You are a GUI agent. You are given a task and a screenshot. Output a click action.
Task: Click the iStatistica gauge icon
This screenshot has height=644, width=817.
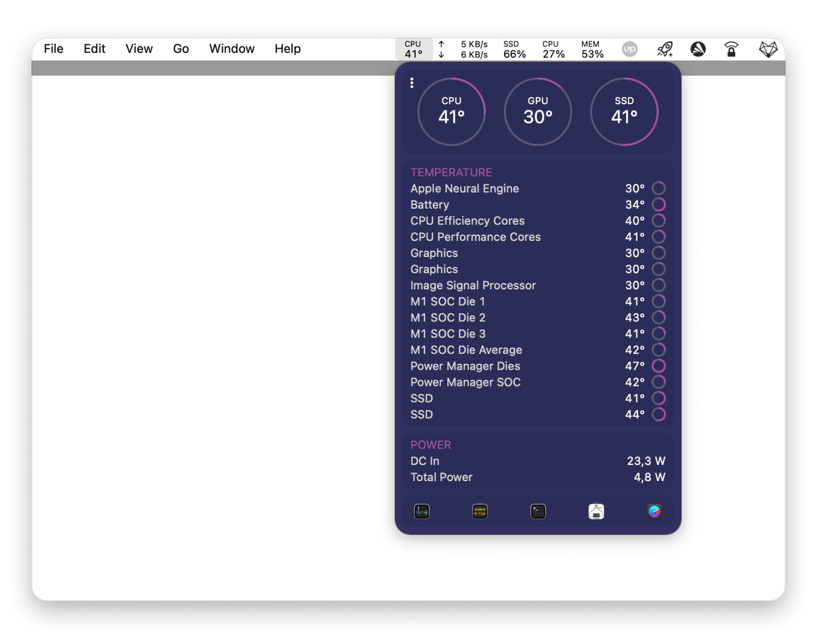(654, 511)
